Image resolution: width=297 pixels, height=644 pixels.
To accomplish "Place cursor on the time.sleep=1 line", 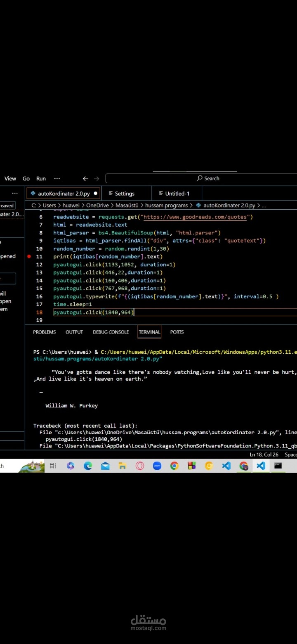I will coord(73,304).
